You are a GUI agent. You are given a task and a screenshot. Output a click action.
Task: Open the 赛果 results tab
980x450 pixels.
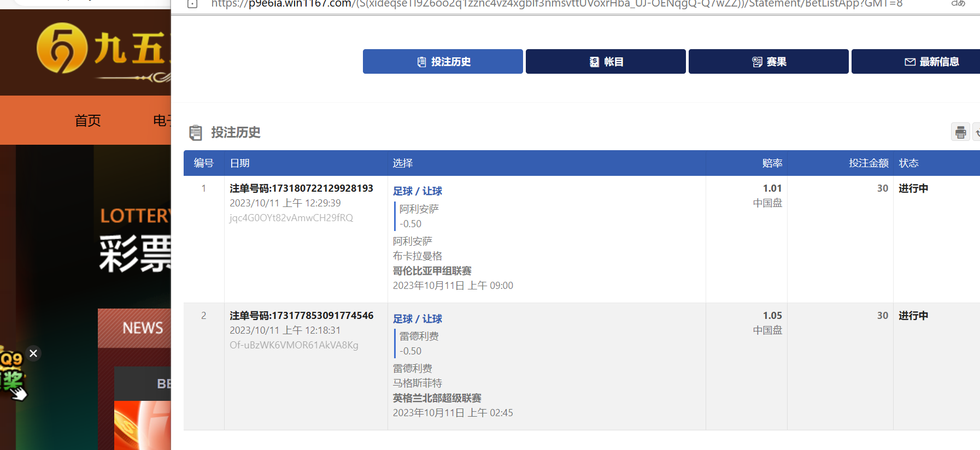point(768,62)
